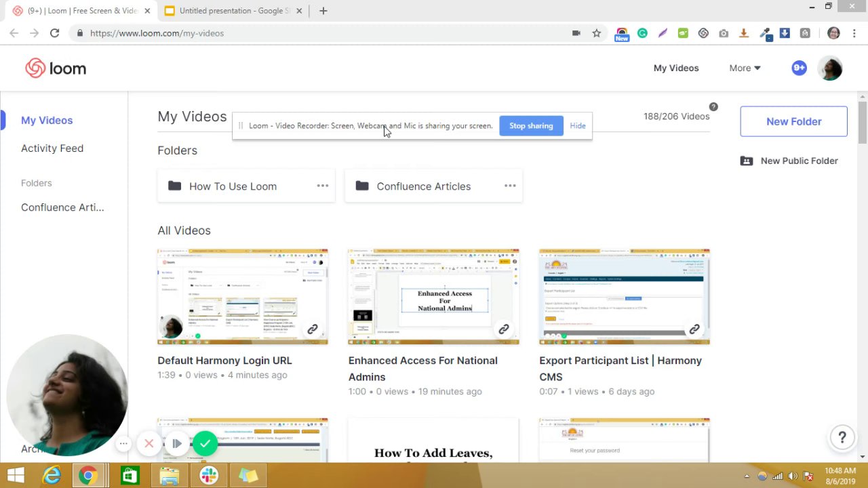Click the Stop sharing button

tap(531, 125)
